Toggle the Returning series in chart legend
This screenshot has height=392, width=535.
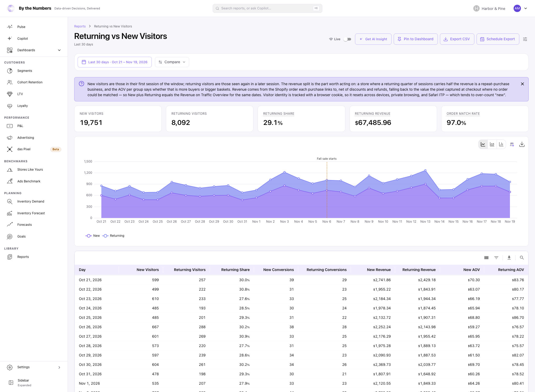coord(113,236)
